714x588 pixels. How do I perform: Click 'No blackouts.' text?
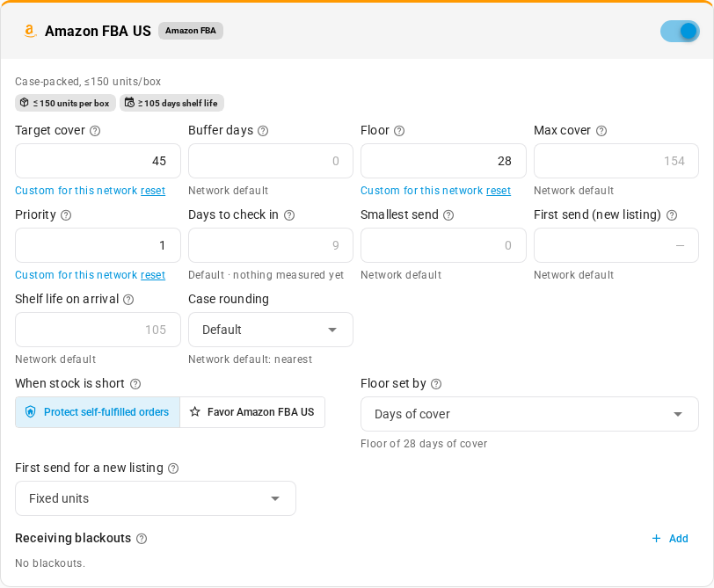[50, 563]
